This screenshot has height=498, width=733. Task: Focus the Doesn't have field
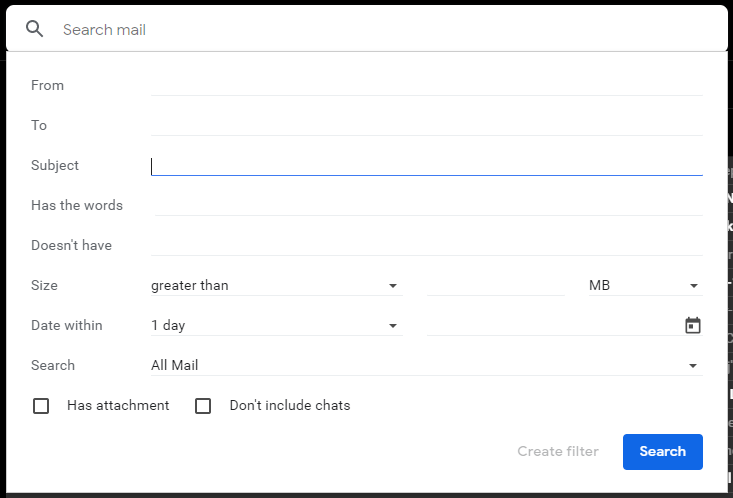[426, 245]
